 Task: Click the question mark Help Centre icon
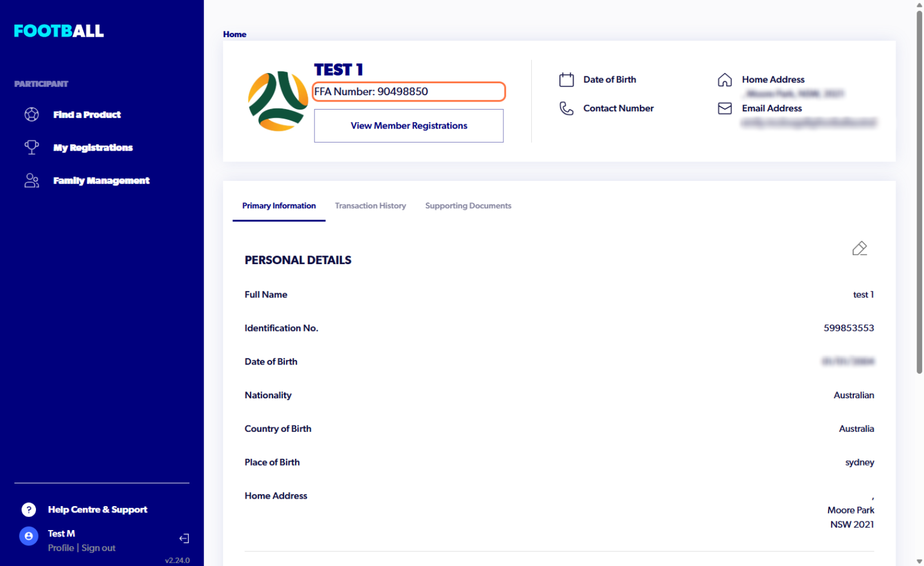29,510
